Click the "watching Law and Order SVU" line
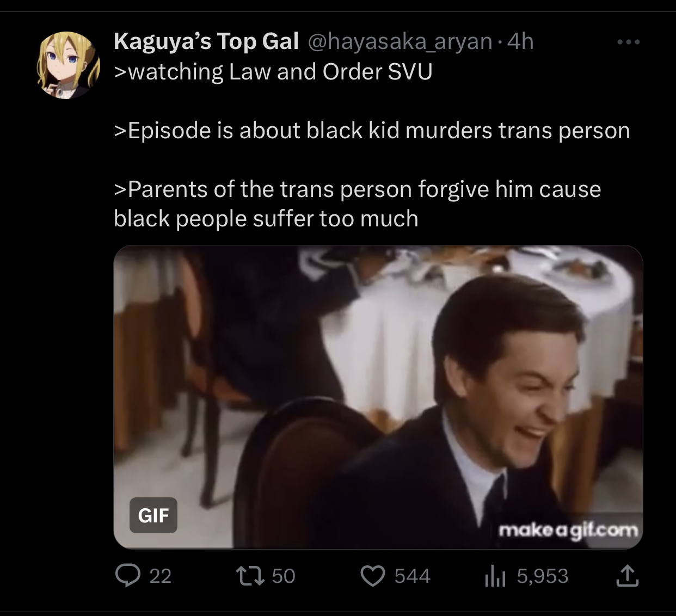 (x=273, y=72)
